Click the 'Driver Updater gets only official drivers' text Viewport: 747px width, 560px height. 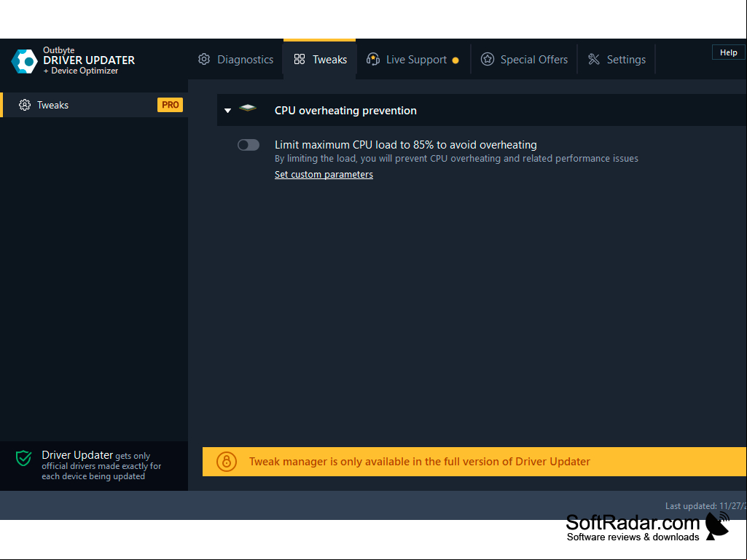click(x=101, y=465)
